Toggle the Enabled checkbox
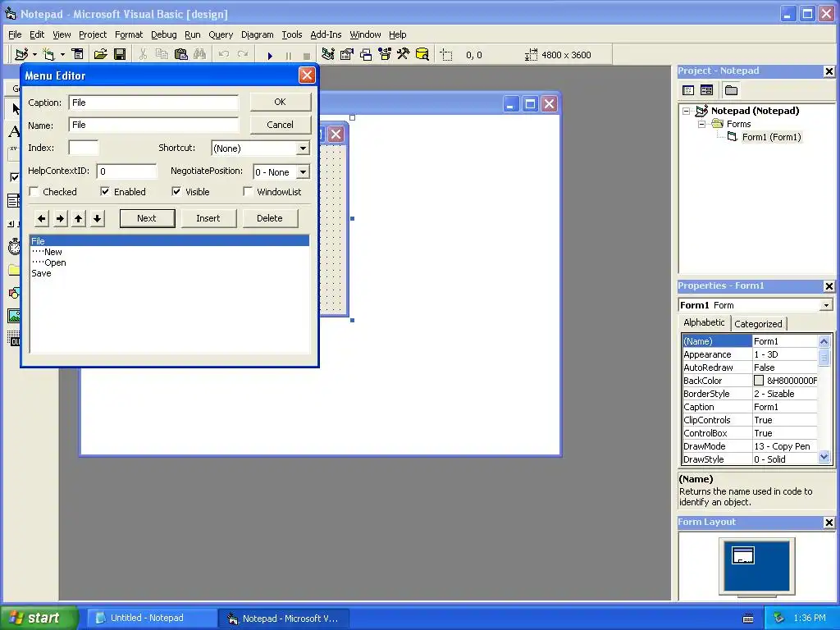The width and height of the screenshot is (840, 630). coord(105,192)
